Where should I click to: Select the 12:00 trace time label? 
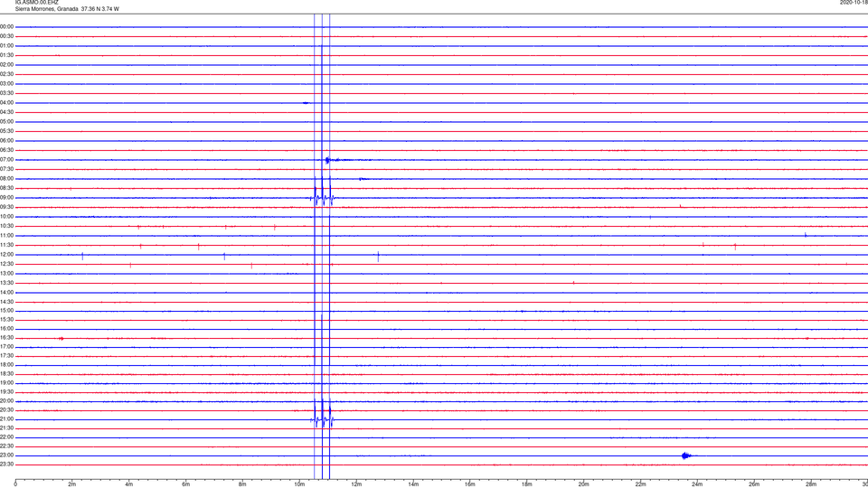pos(7,255)
